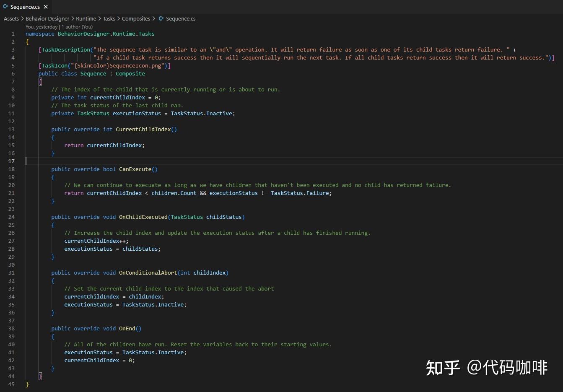Click the Sequence class name on line 6
The width and height of the screenshot is (563, 392).
93,74
